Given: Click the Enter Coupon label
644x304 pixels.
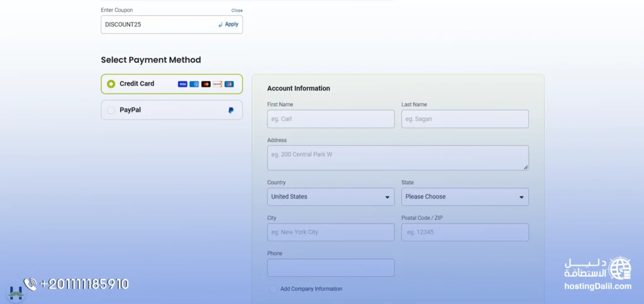Looking at the screenshot, I should 117,10.
